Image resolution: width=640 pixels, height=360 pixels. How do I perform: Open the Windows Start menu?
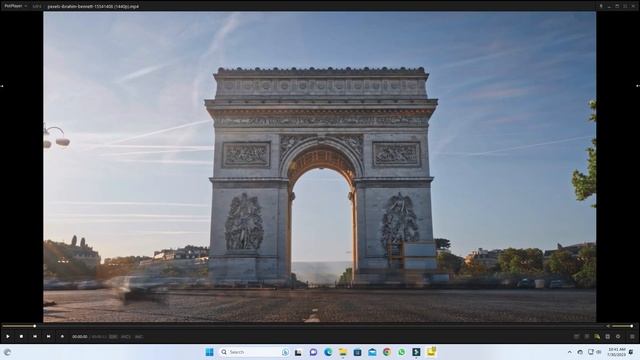pyautogui.click(x=209, y=352)
